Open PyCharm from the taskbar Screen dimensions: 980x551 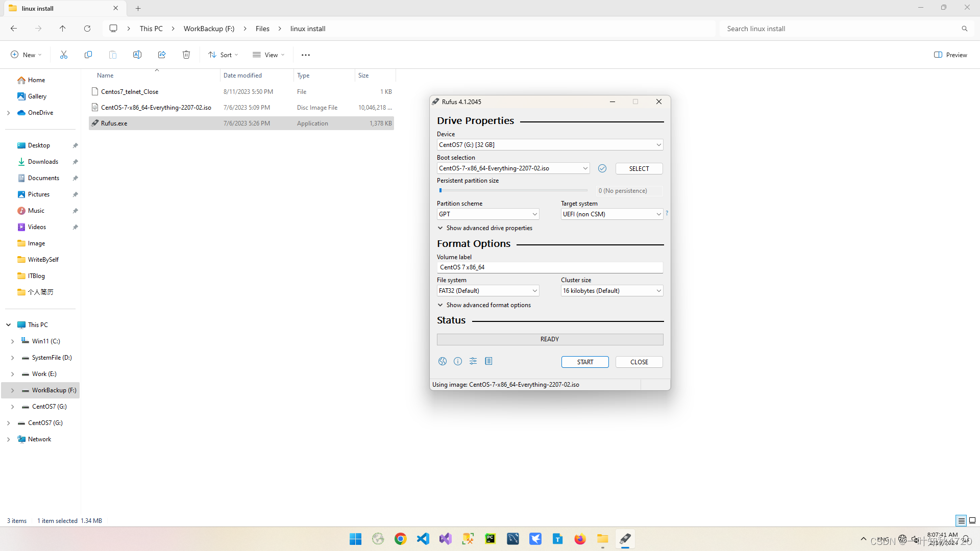click(491, 539)
